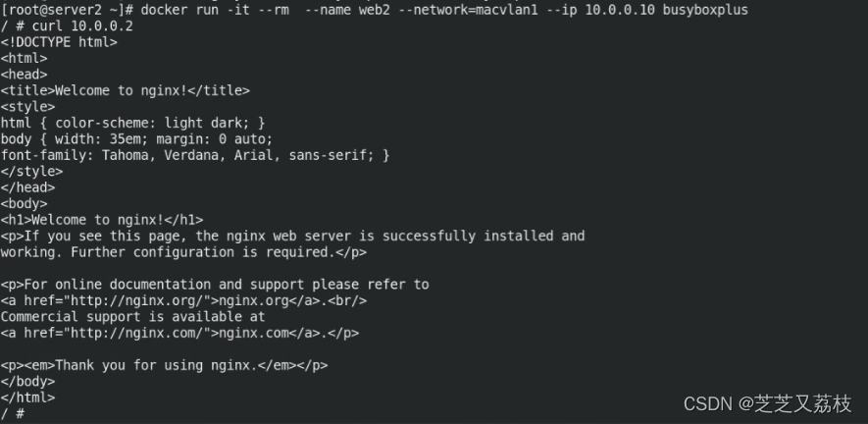Click the DOCTYPE html line
Screen dimensions: 868x424
(x=59, y=41)
